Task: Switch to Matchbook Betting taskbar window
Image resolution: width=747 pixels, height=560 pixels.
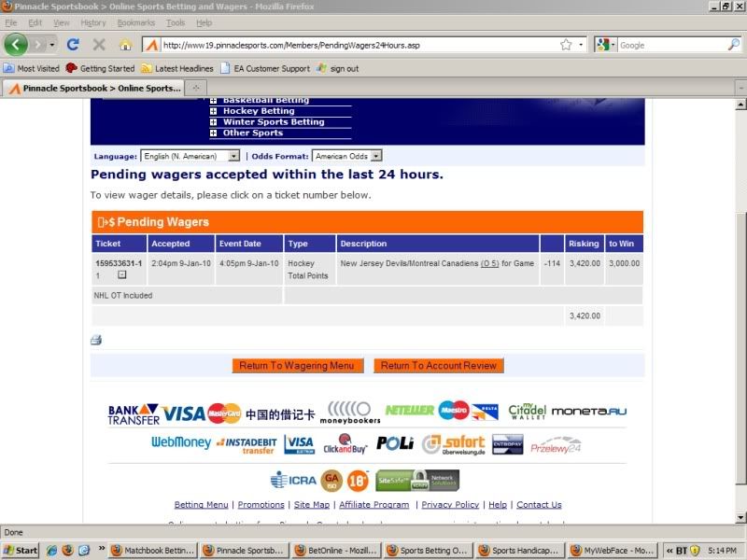Action: 152,551
